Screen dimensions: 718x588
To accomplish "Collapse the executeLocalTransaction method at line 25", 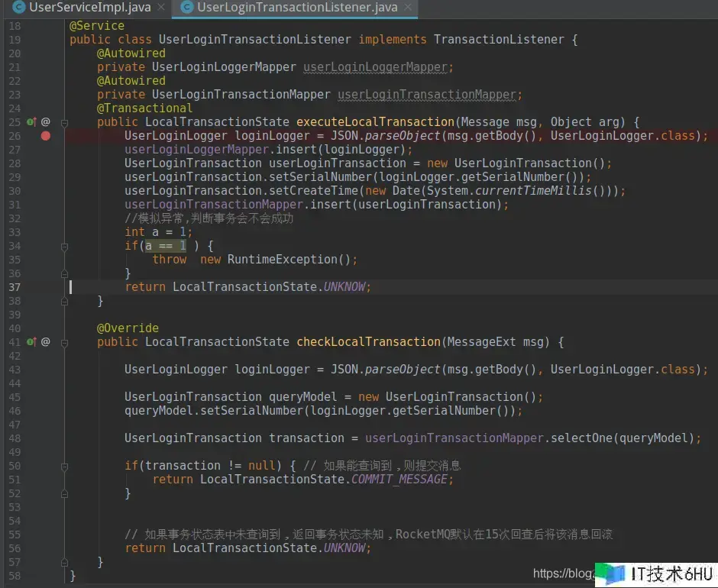I will click(65, 122).
